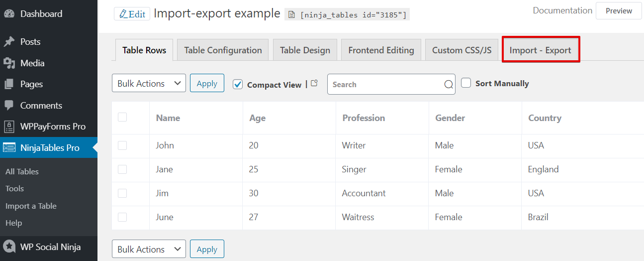This screenshot has width=644, height=261.
Task: Click the WPPayForms Pro icon
Action: 9,127
